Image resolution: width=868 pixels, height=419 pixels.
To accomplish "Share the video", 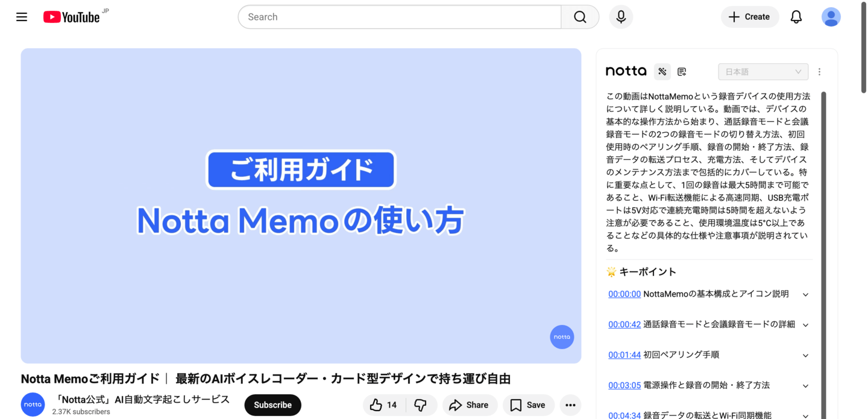I will coord(470,405).
